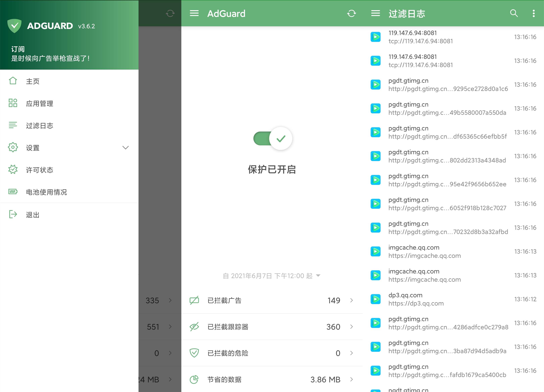The image size is (544, 392).
Task: Click the video app icon on dp3.qq.com row
Action: pos(375,299)
